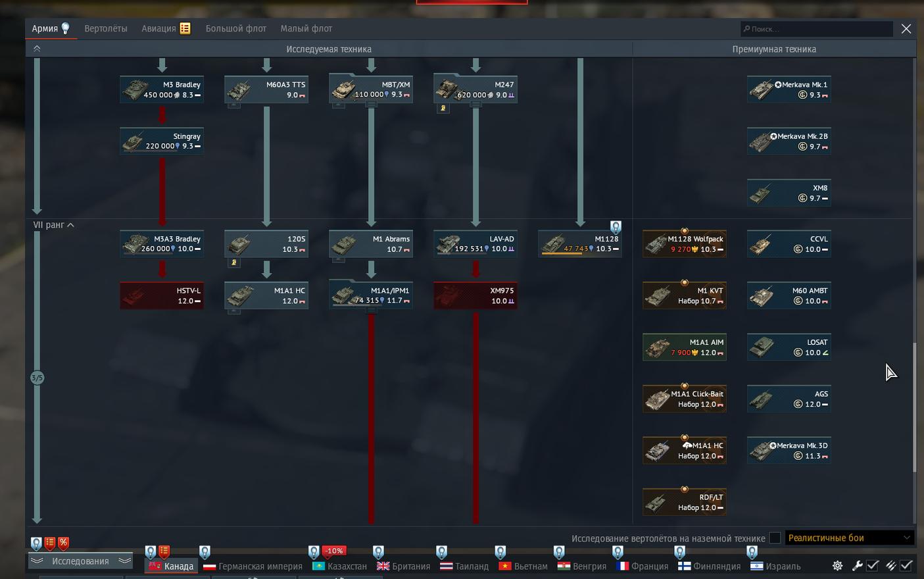Viewport: 924px width, 579px height.
Task: Toggle the checkbox next to the wrench
Action: tap(873, 566)
